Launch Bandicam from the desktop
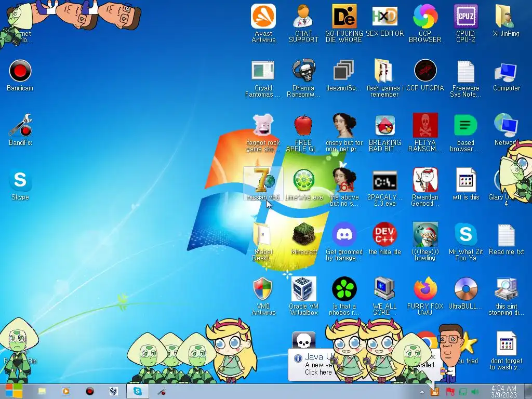The width and height of the screenshot is (532, 399). pos(20,75)
